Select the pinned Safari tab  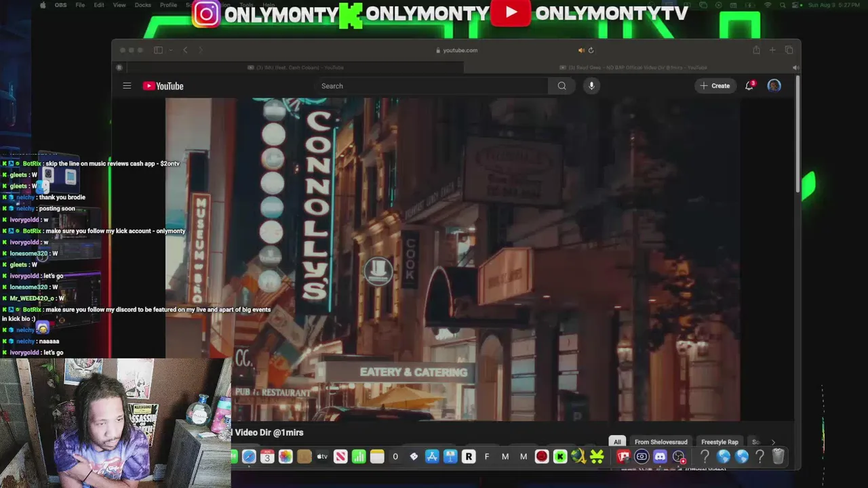pyautogui.click(x=119, y=67)
